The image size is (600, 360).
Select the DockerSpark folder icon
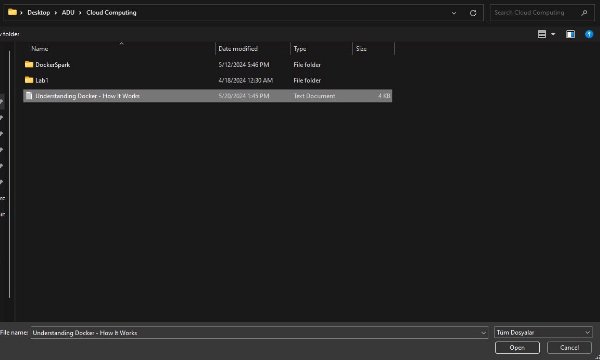[29, 64]
